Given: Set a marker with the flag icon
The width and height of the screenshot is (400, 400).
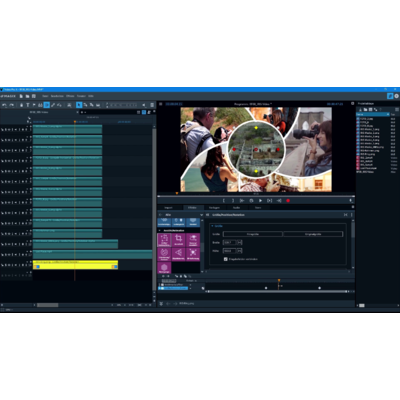Looking at the screenshot, I should tap(34, 105).
